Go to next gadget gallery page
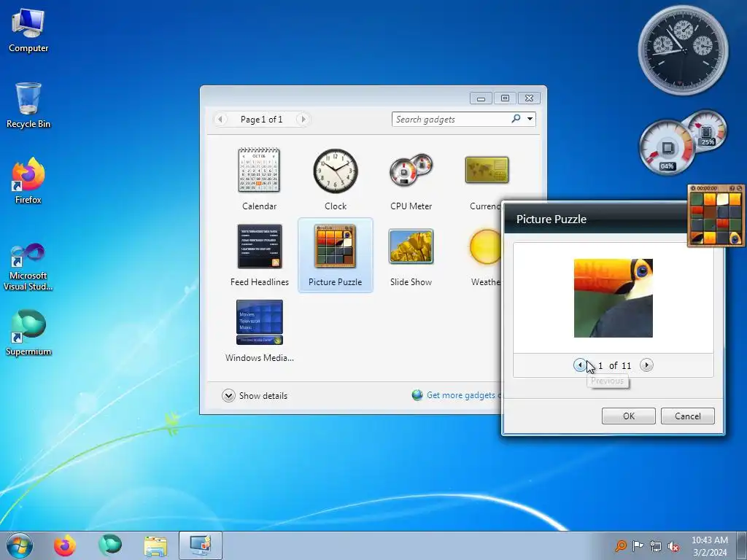Image resolution: width=747 pixels, height=560 pixels. click(303, 119)
